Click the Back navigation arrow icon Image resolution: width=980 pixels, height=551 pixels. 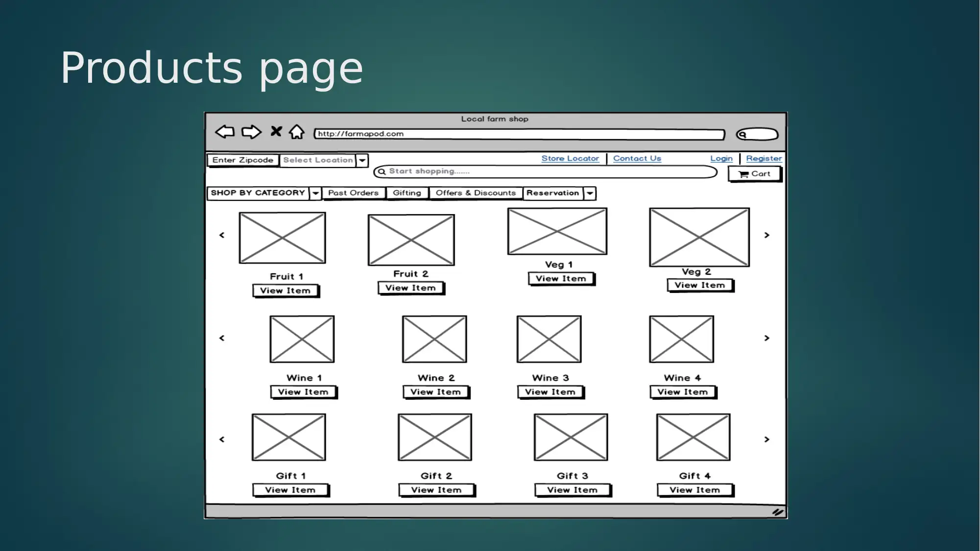(225, 133)
